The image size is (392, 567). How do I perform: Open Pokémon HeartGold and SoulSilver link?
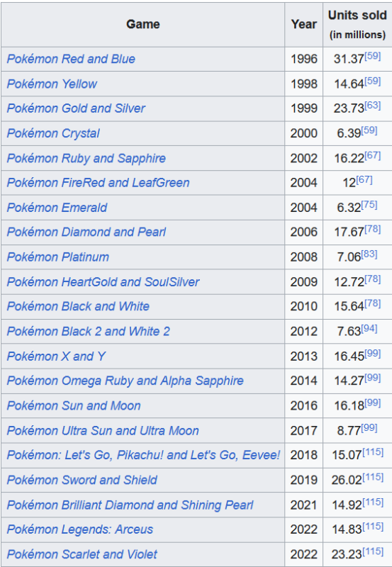[x=103, y=281]
